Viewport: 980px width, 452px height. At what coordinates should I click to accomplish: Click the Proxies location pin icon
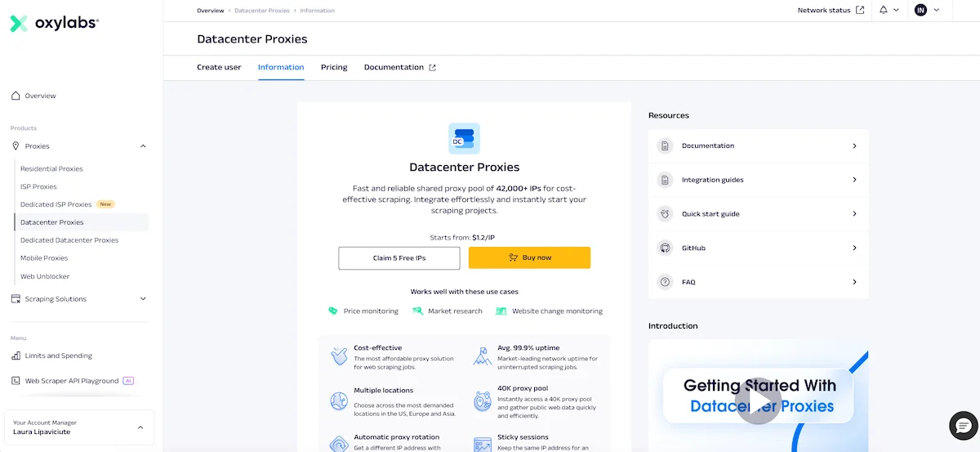click(x=16, y=146)
